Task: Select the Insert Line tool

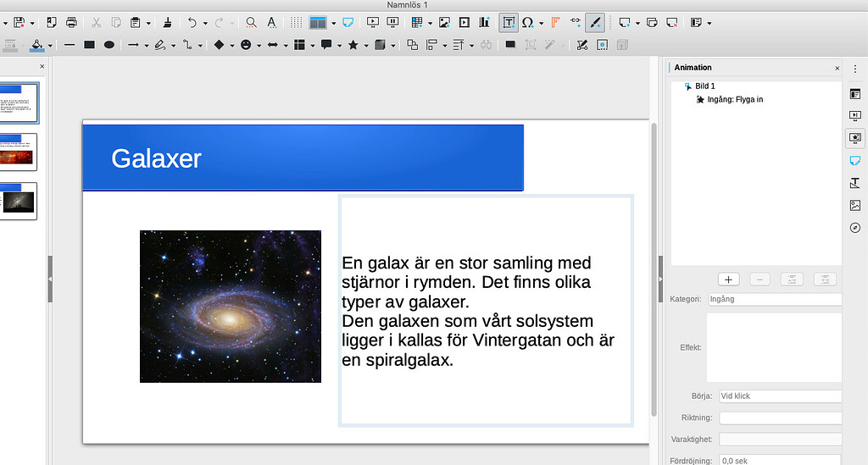Action: (70, 45)
